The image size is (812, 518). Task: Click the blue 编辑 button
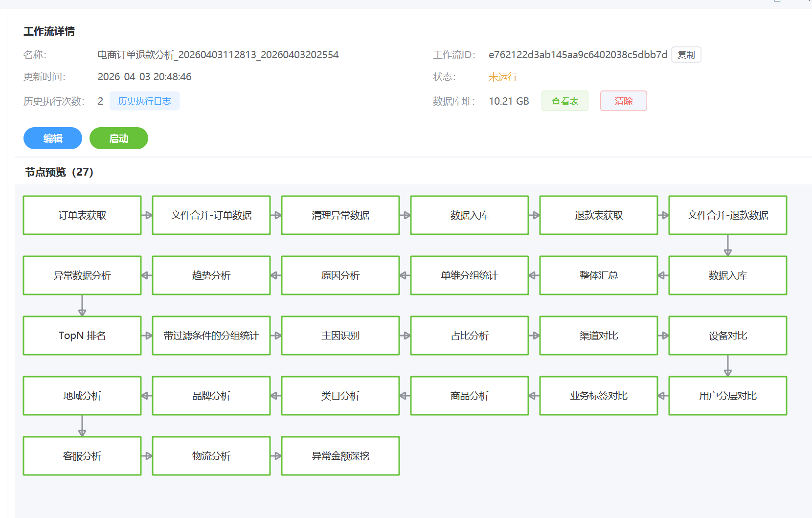[53, 138]
